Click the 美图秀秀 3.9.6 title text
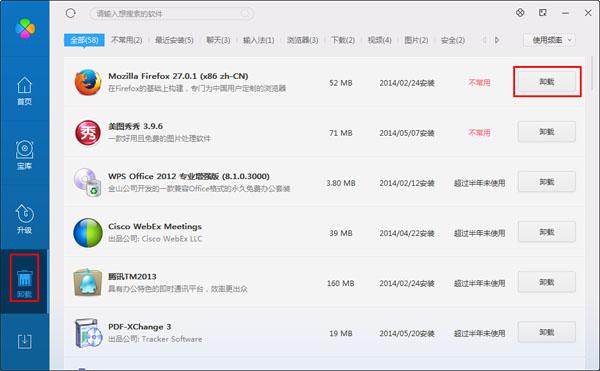Screen dimensions: 600x371 point(135,126)
